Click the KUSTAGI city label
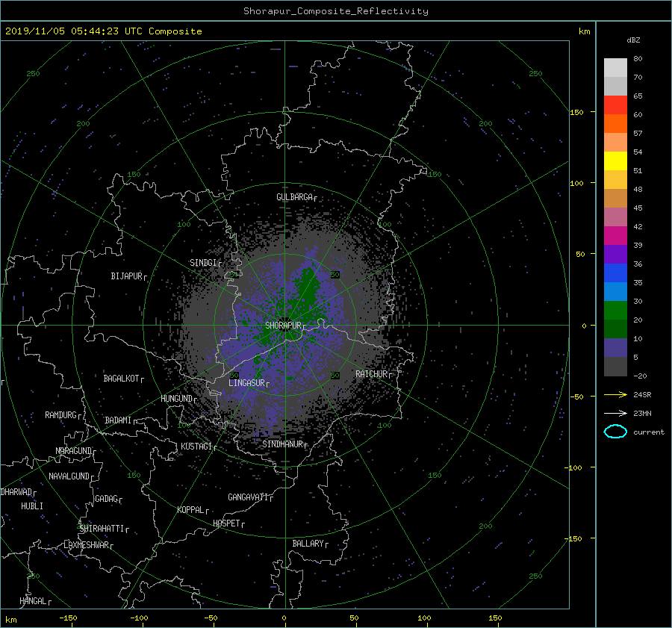The image size is (672, 628). point(196,447)
